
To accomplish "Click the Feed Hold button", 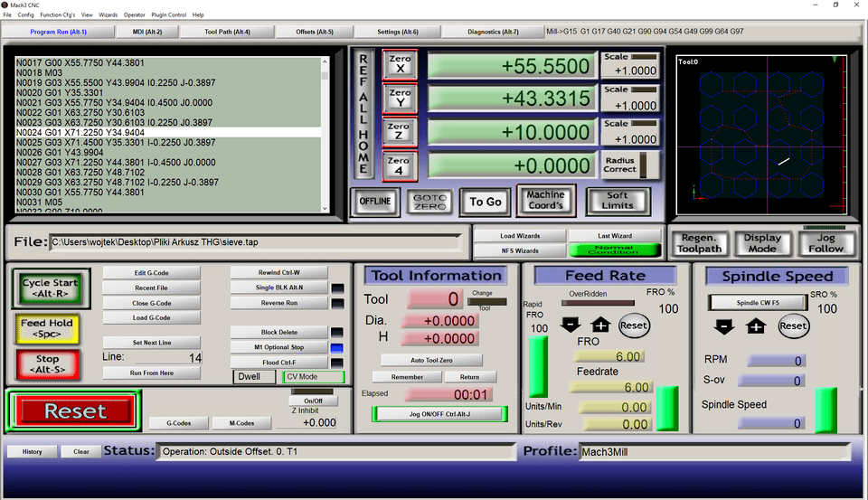I will point(47,328).
